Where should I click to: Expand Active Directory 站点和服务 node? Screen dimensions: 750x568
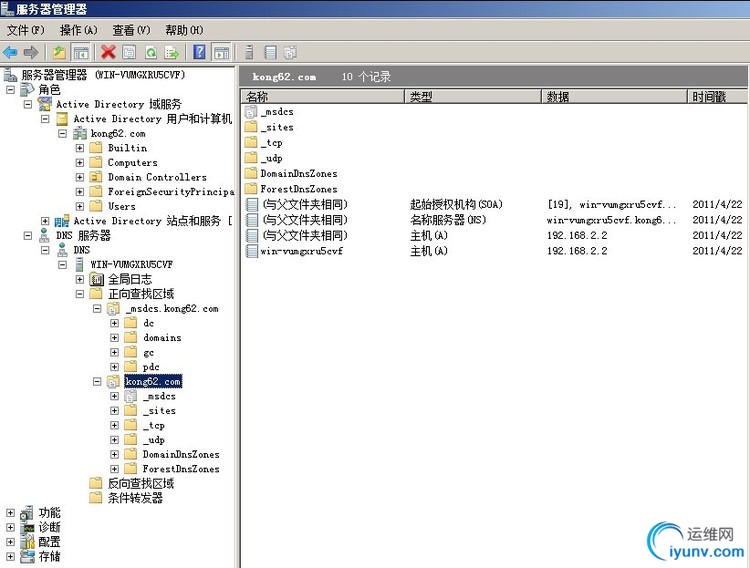[45, 221]
